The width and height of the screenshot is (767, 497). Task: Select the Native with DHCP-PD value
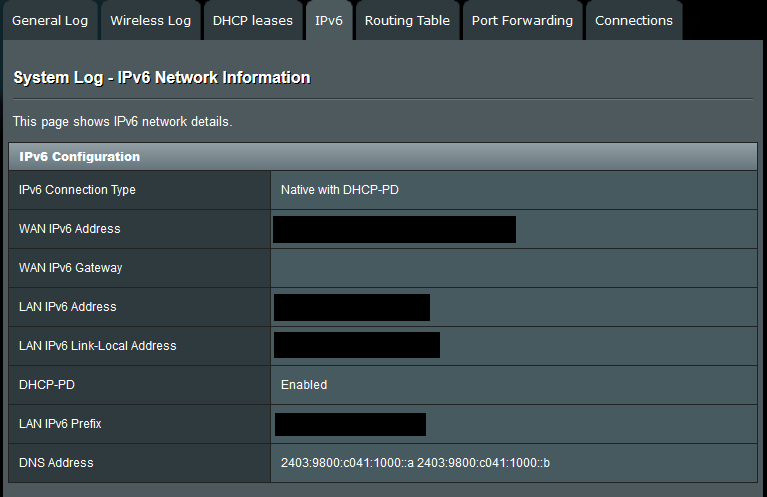(x=340, y=190)
